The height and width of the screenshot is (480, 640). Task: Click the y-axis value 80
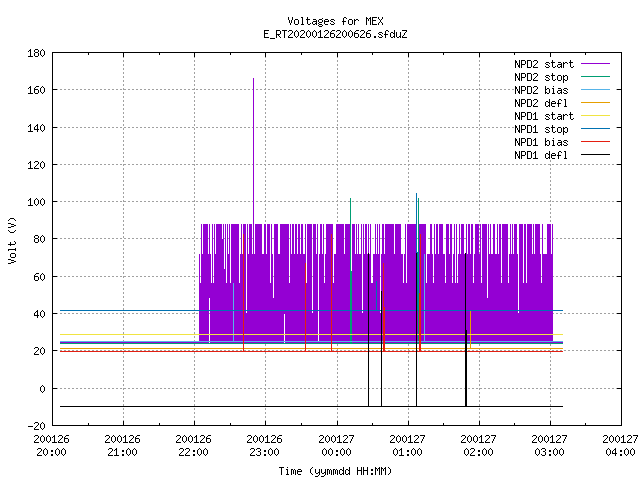coord(39,239)
